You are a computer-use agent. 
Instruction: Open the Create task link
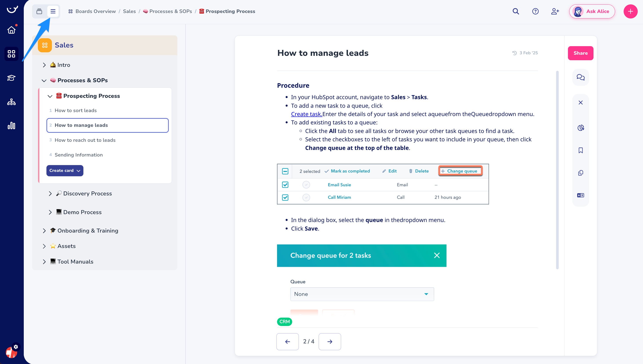pyautogui.click(x=306, y=114)
